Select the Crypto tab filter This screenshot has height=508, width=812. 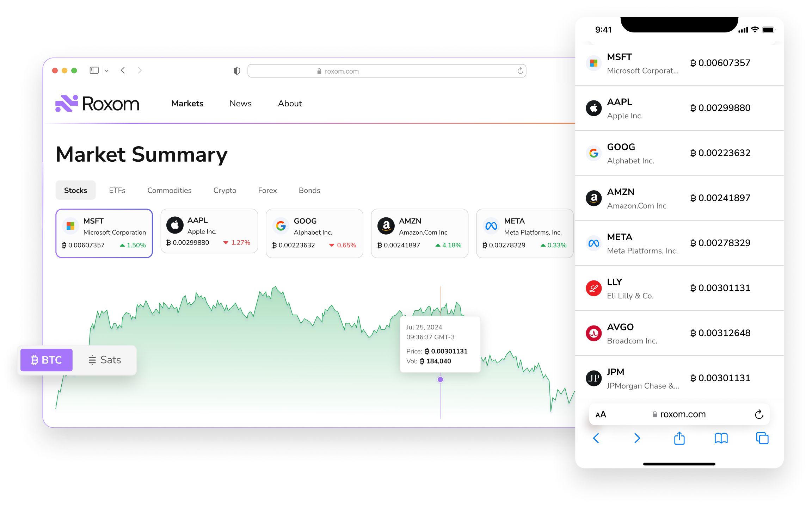click(224, 190)
